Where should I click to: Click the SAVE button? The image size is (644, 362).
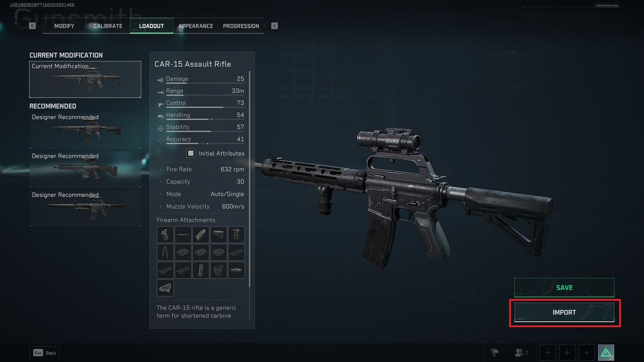565,287
